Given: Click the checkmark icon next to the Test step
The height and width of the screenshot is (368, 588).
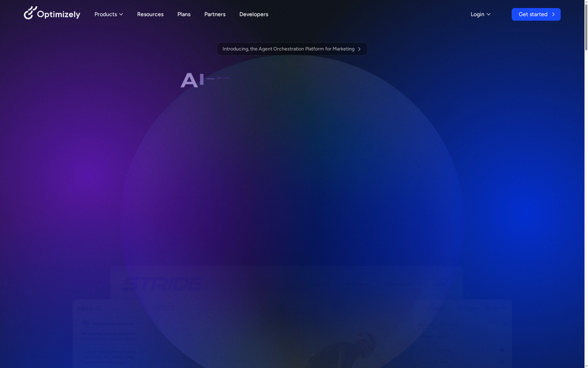Looking at the screenshot, I should pos(502,362).
